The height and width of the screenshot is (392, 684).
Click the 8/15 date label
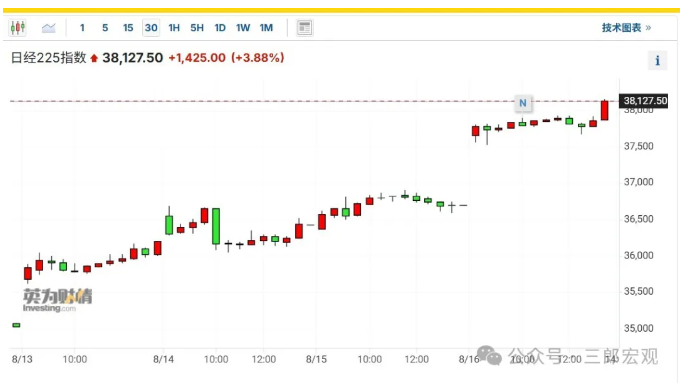pos(316,359)
